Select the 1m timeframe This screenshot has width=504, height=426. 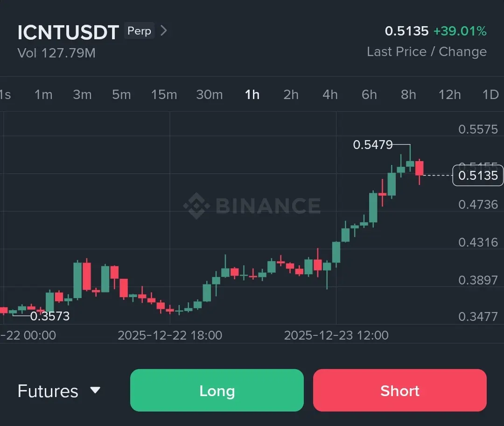pos(43,95)
